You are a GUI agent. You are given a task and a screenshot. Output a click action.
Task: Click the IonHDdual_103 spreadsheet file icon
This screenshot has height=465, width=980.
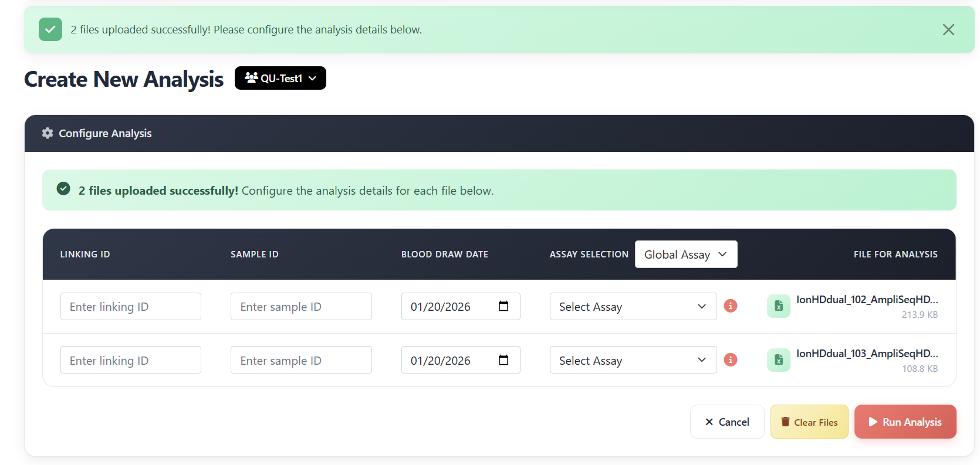pos(778,360)
